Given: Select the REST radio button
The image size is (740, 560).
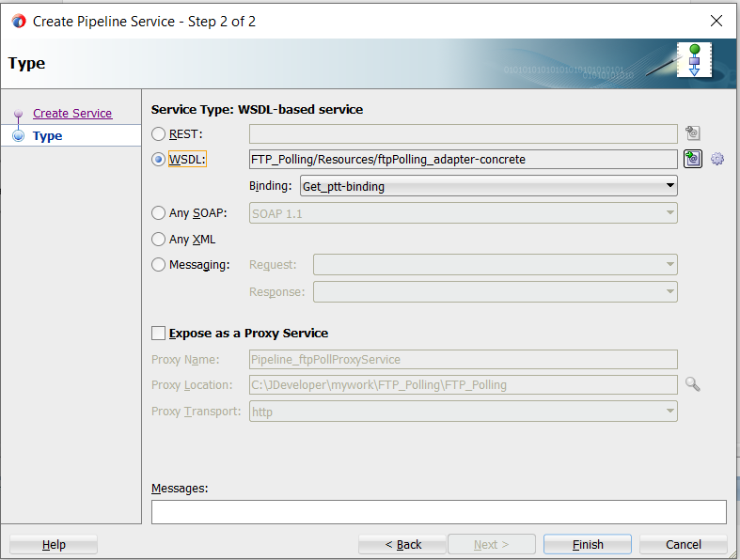Looking at the screenshot, I should (x=159, y=134).
